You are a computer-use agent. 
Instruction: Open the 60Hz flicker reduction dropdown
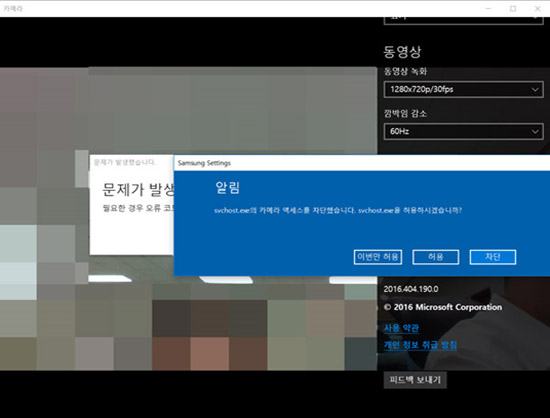point(464,132)
